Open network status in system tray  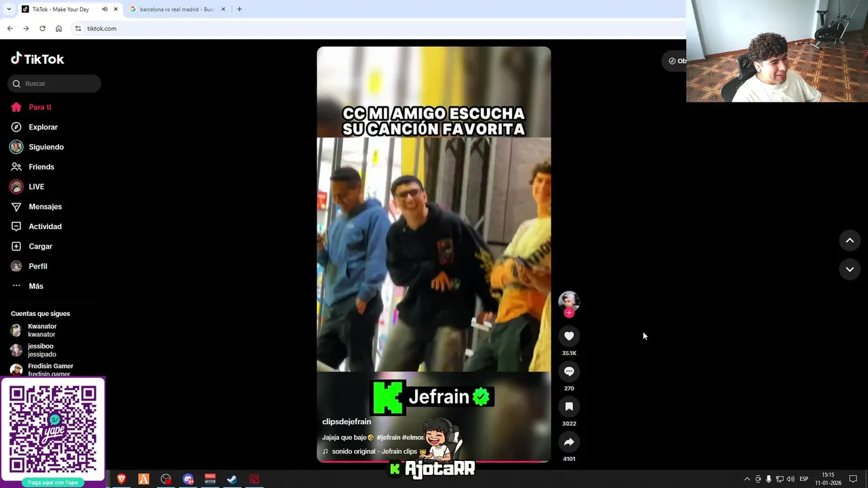pos(780,479)
